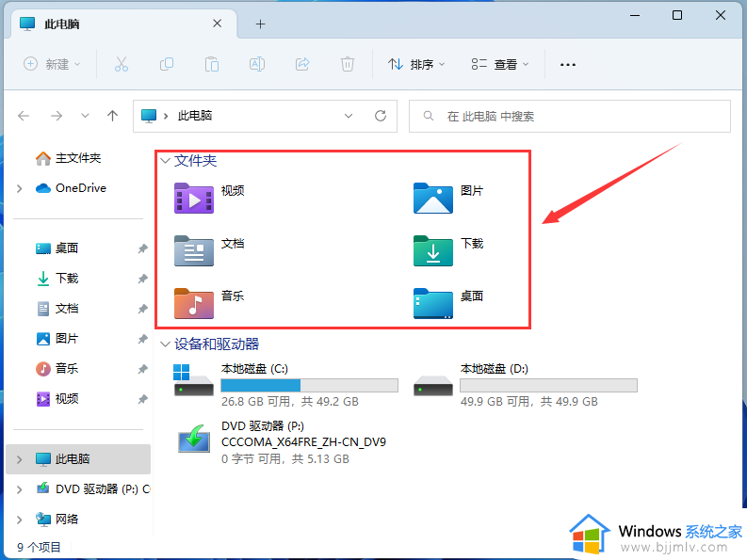Select 网络 in the sidebar
747x560 pixels.
pos(57,519)
